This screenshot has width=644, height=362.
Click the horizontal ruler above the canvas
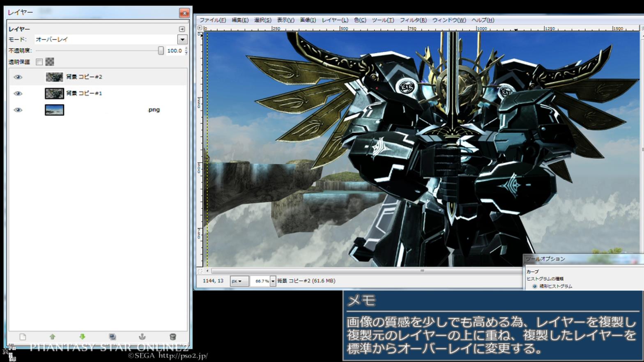421,28
